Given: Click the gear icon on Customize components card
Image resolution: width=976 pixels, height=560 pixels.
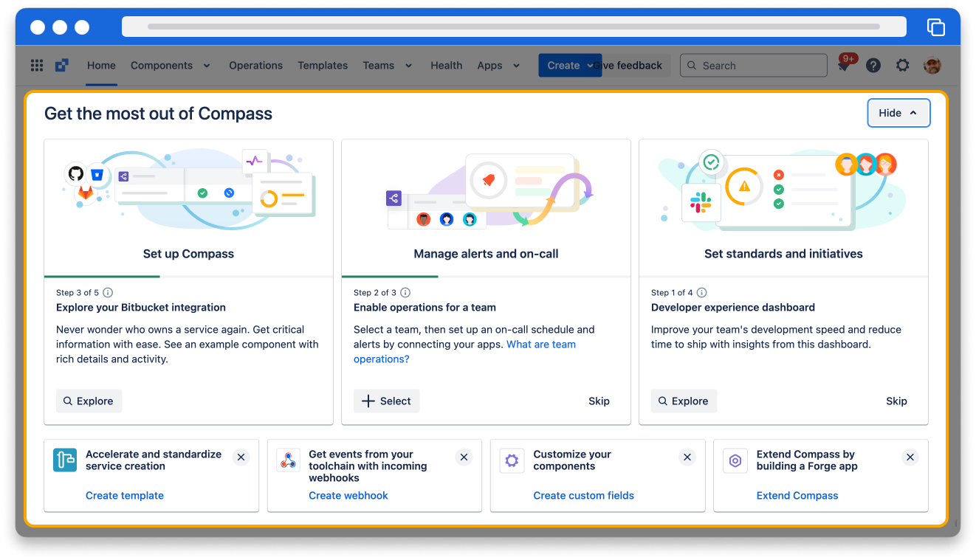Looking at the screenshot, I should tap(512, 460).
